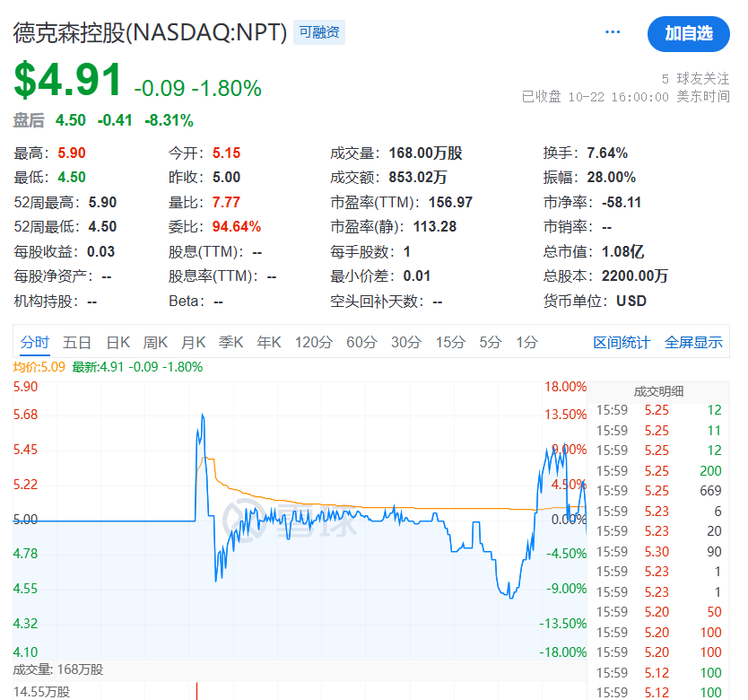
Task: Click the 可融资 tag
Action: coord(320,33)
